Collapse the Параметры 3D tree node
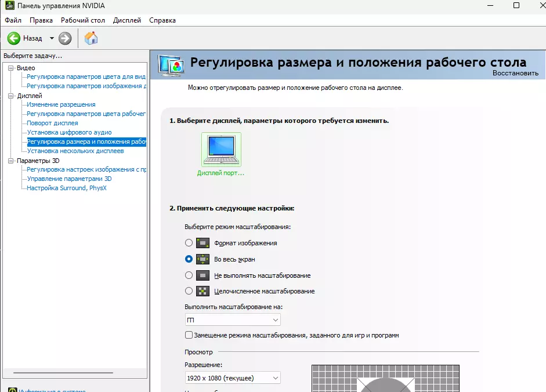The image size is (546, 392). pyautogui.click(x=11, y=161)
